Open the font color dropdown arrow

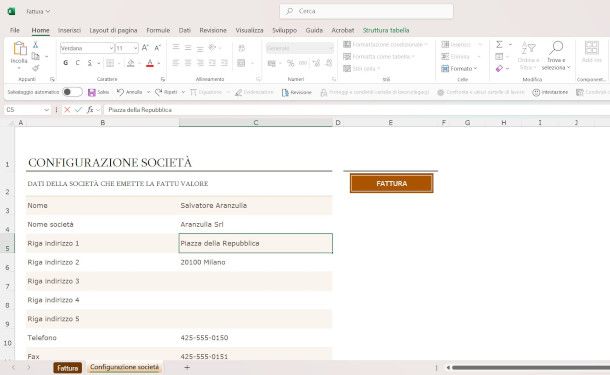tap(159, 63)
